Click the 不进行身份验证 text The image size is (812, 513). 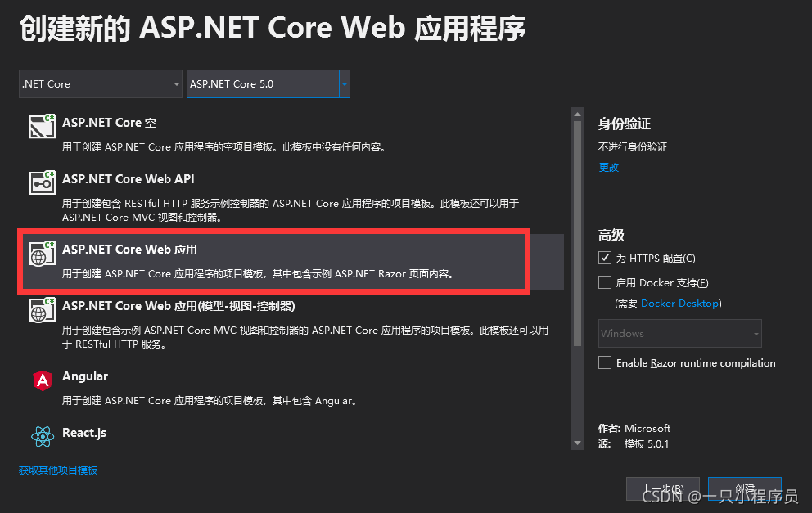click(632, 147)
